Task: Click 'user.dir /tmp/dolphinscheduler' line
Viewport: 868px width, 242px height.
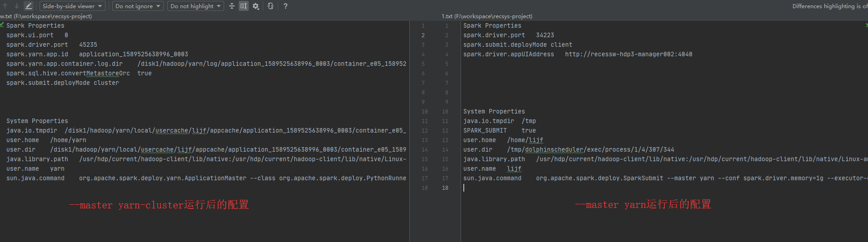Action: [569, 149]
